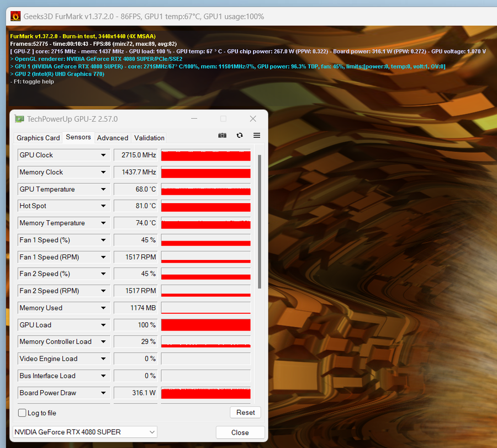Click FurMark's Frames and FPS stats line
Image resolution: width=497 pixels, height=448 pixels.
pos(93,44)
